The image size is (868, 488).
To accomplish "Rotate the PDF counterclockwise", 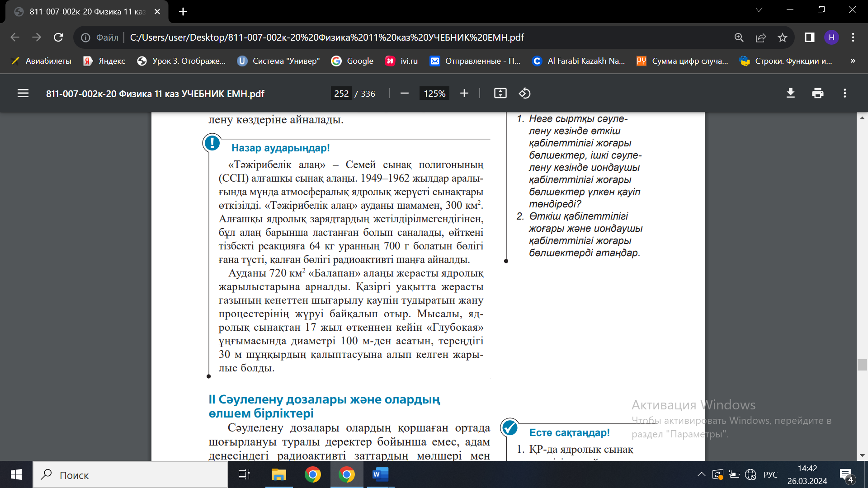I will [x=524, y=94].
